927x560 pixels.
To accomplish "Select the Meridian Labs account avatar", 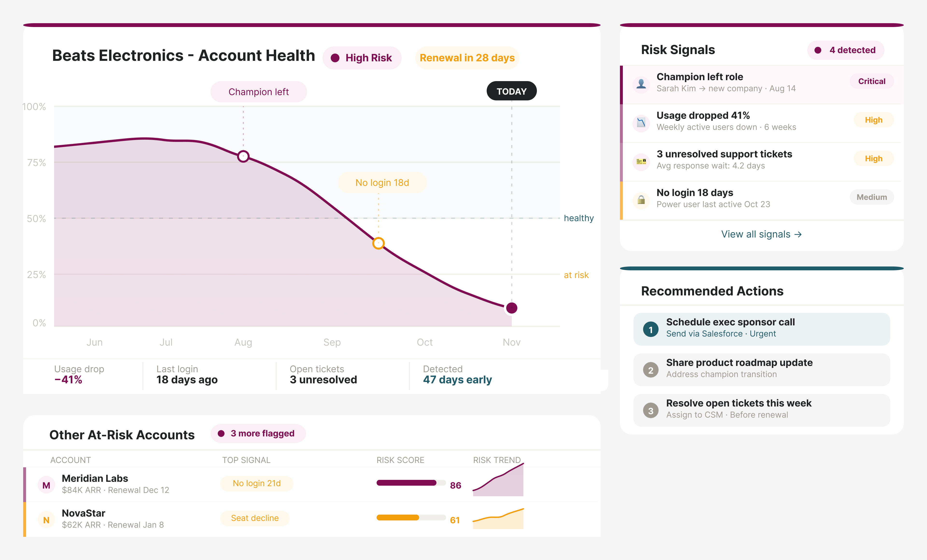I will point(46,485).
